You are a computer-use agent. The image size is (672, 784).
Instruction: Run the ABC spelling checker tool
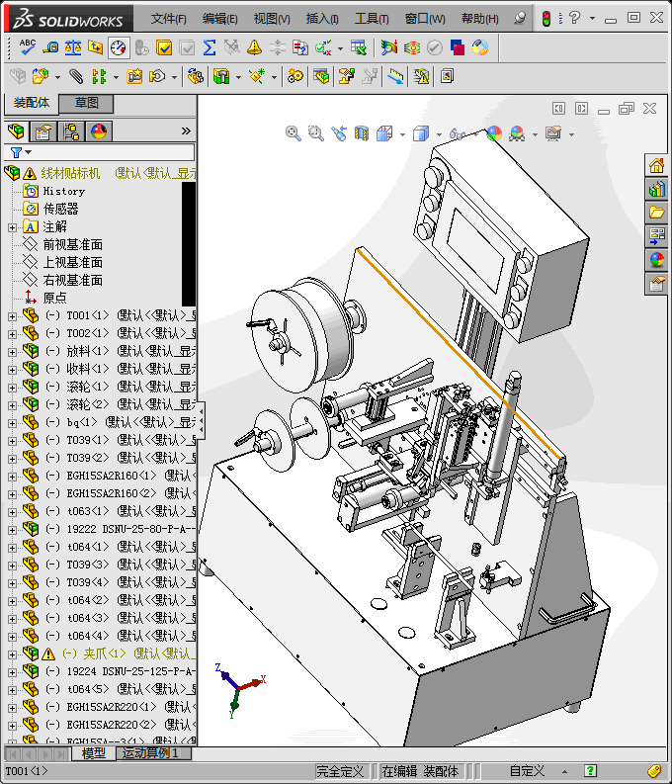pyautogui.click(x=27, y=47)
